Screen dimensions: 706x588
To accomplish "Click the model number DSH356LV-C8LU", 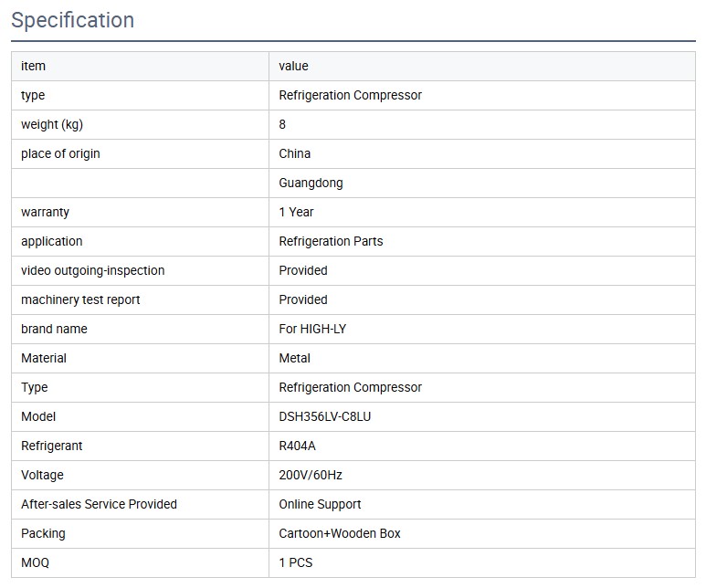I will (325, 416).
